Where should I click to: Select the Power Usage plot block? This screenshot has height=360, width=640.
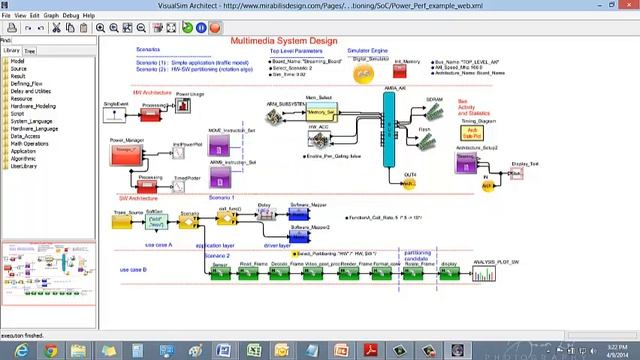tap(183, 105)
